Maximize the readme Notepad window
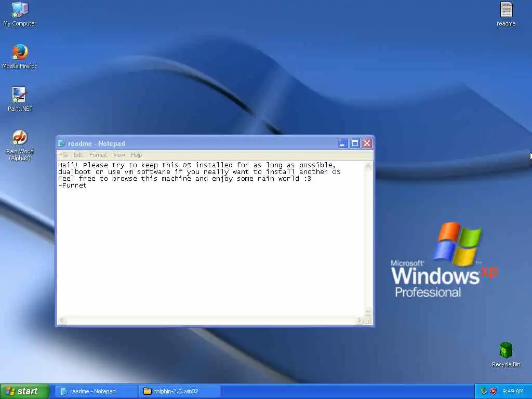The width and height of the screenshot is (532, 399). click(355, 143)
